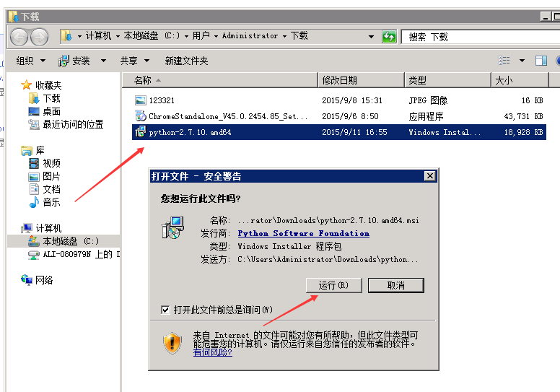Image resolution: width=560 pixels, height=392 pixels.
Task: Select the ChromeStandalone installer file icon
Action: (x=141, y=116)
